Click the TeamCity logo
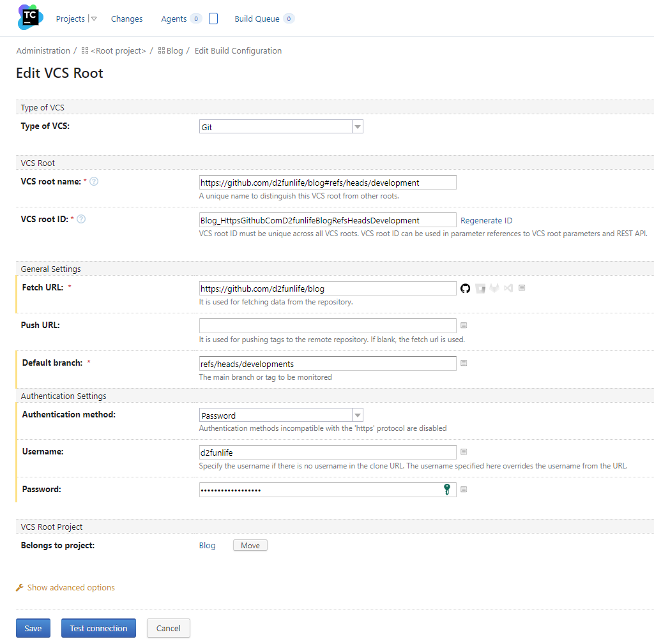The image size is (654, 644). coord(30,17)
